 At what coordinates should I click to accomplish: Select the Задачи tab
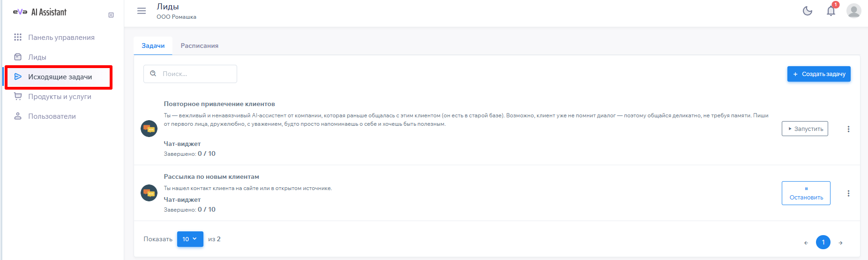pyautogui.click(x=153, y=46)
